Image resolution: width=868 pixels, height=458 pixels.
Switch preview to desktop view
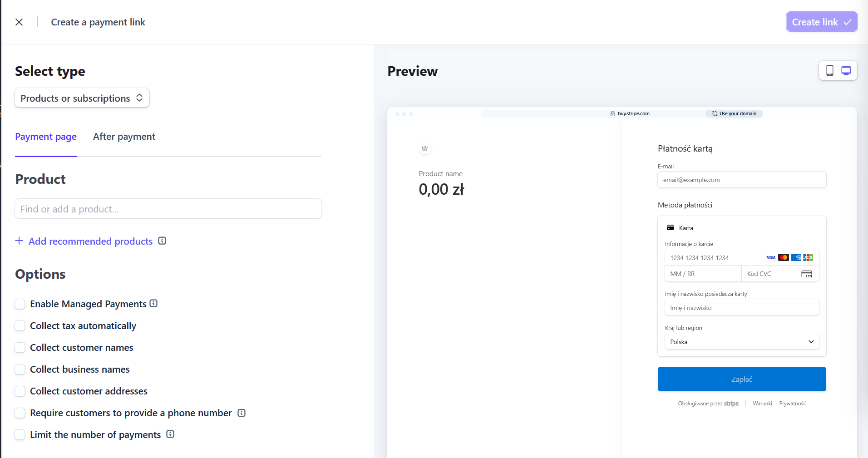pyautogui.click(x=846, y=70)
